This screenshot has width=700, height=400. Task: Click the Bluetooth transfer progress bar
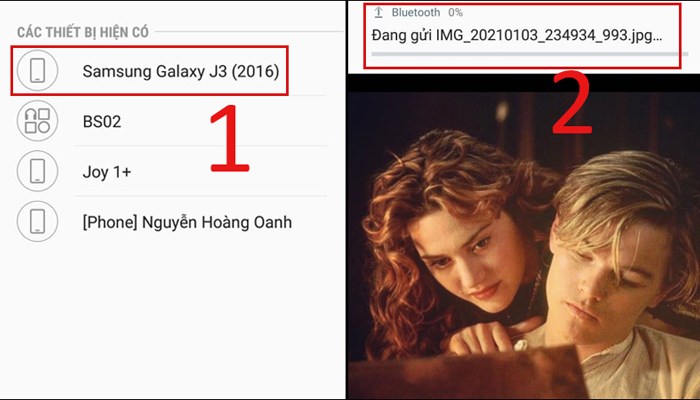point(530,54)
